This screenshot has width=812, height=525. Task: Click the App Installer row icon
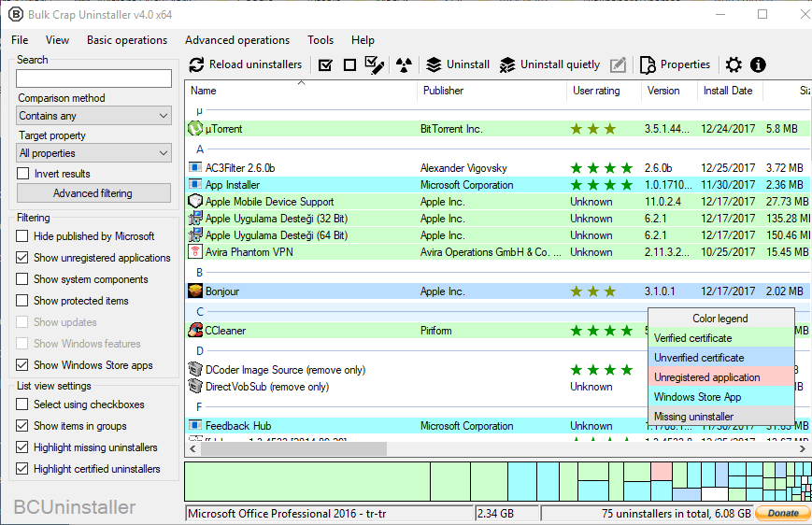[195, 184]
